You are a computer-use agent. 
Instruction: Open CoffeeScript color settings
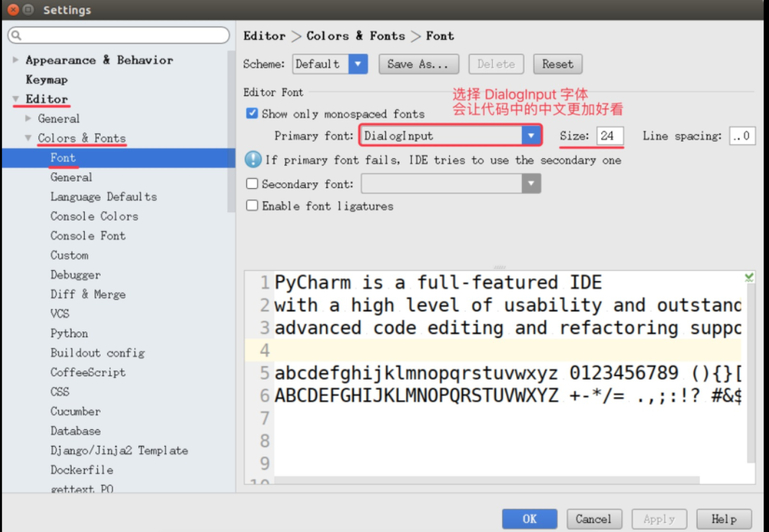coord(88,372)
